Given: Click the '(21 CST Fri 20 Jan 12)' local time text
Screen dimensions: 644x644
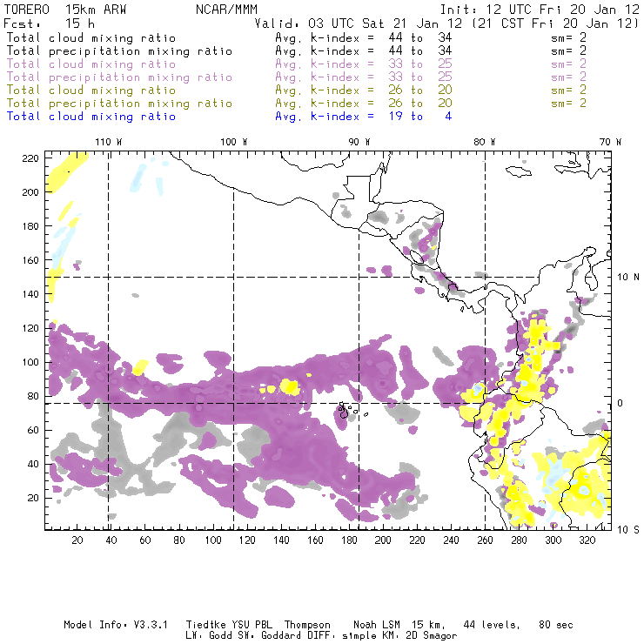Looking at the screenshot, I should (x=556, y=23).
